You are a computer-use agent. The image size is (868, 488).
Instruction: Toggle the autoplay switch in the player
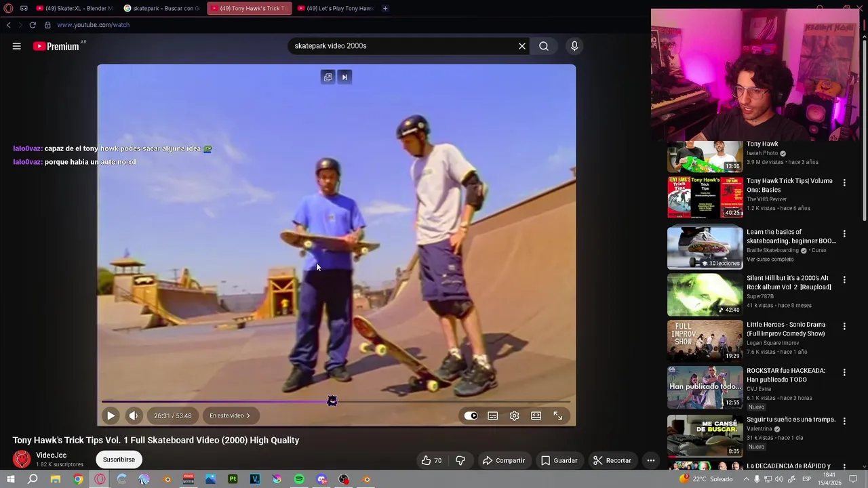click(x=471, y=415)
